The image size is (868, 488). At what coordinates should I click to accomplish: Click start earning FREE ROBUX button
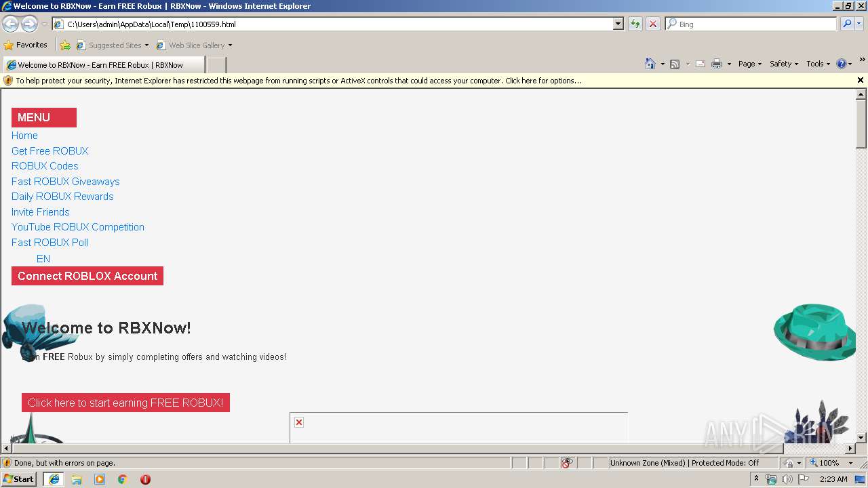click(125, 403)
